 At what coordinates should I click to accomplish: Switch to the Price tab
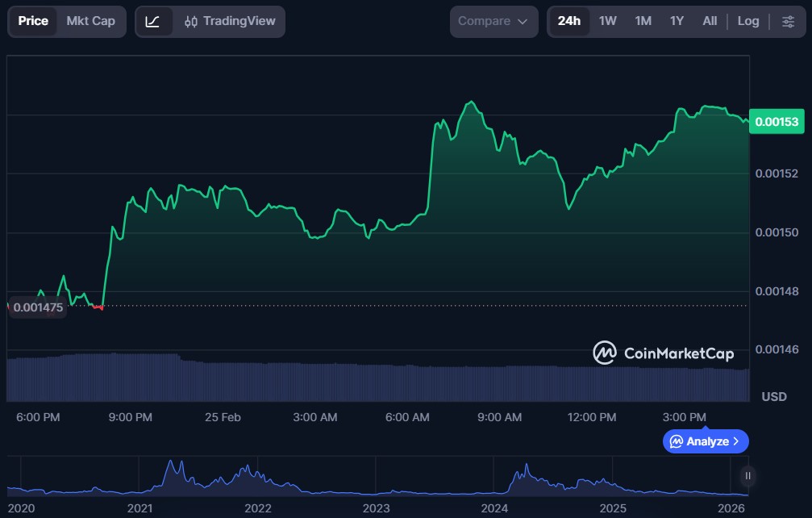[x=33, y=21]
